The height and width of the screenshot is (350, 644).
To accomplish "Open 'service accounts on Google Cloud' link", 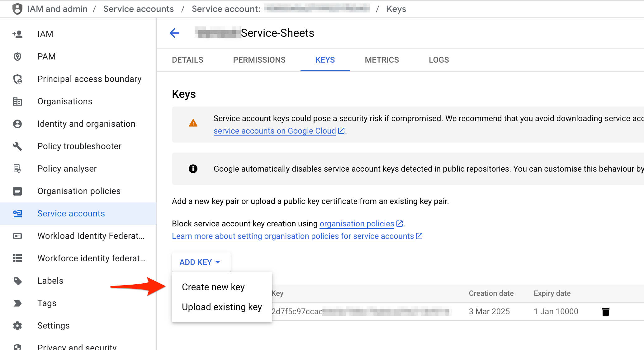I will pyautogui.click(x=275, y=131).
